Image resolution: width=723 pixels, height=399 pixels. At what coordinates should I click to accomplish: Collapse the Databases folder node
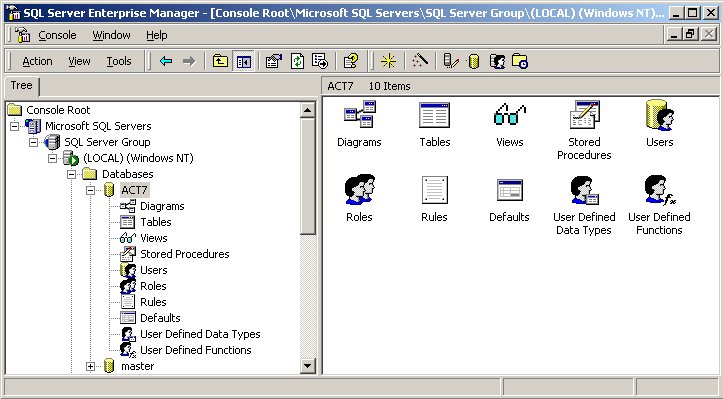pyautogui.click(x=71, y=174)
